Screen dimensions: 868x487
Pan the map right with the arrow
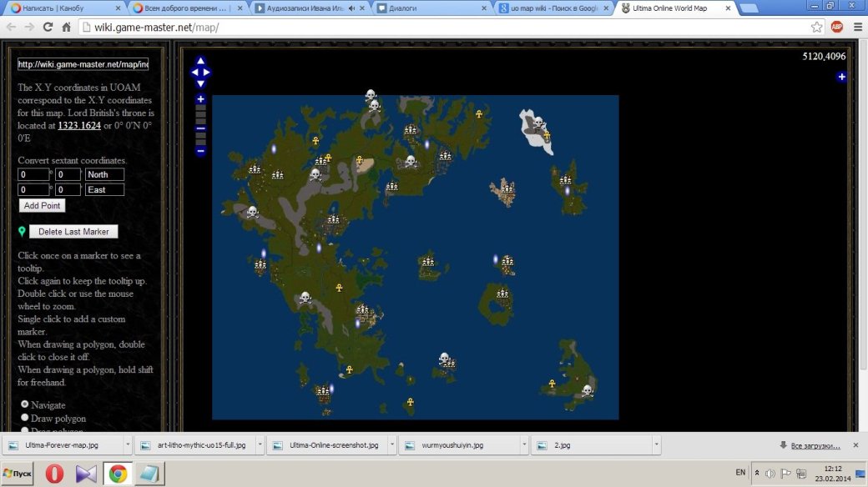(x=206, y=72)
